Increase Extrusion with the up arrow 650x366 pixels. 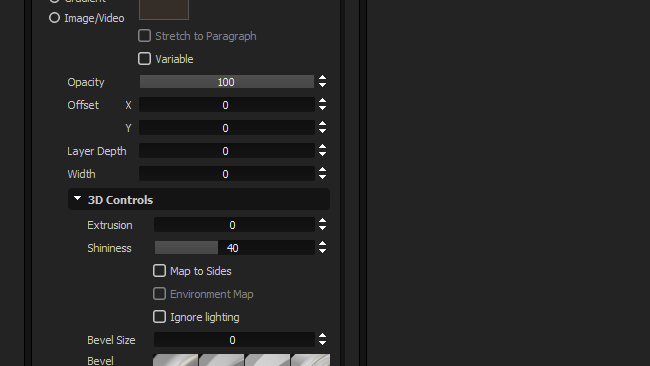[323, 221]
